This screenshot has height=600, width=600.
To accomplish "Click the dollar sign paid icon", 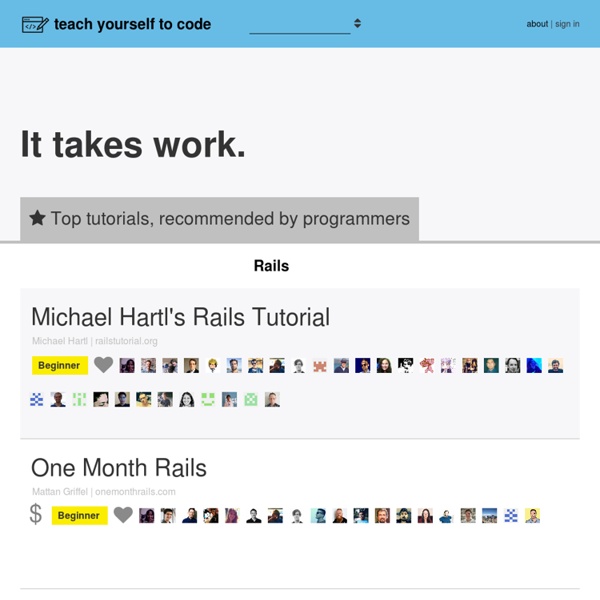I will point(36,514).
